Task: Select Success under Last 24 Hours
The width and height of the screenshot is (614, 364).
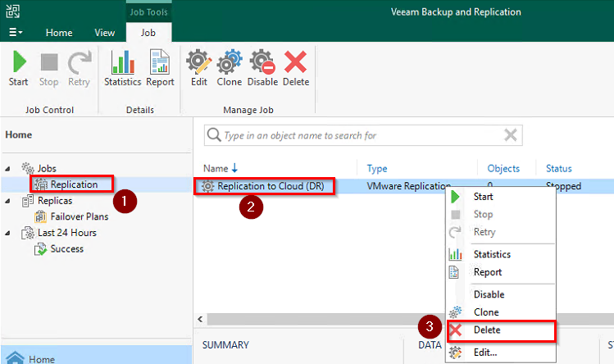Action: [x=67, y=248]
